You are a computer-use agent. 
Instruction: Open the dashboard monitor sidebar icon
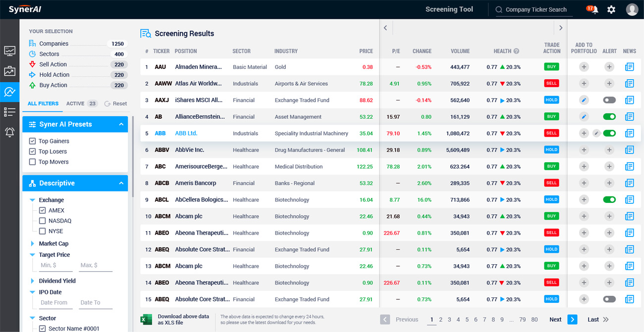[x=9, y=50]
